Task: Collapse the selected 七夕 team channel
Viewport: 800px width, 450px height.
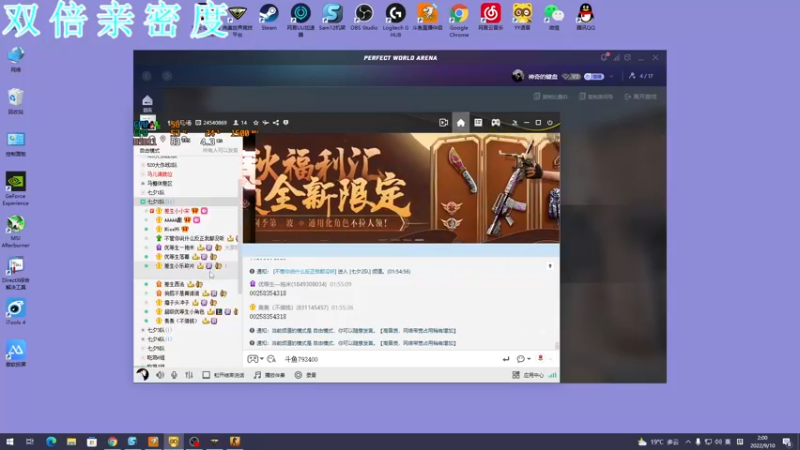Action: coord(143,202)
